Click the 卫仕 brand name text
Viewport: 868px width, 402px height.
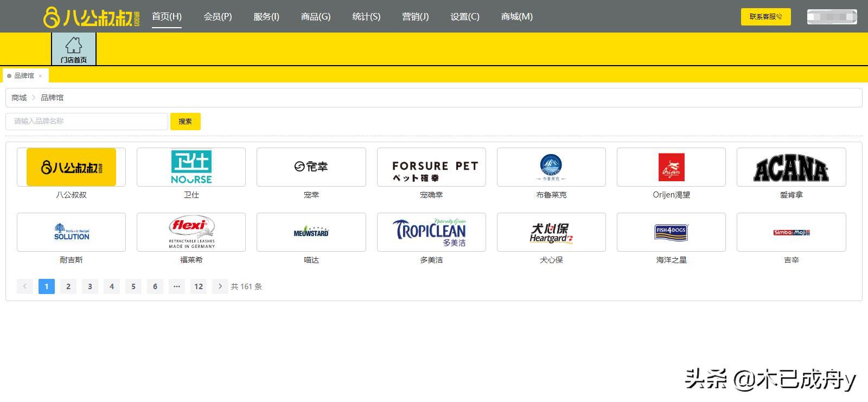tap(191, 195)
